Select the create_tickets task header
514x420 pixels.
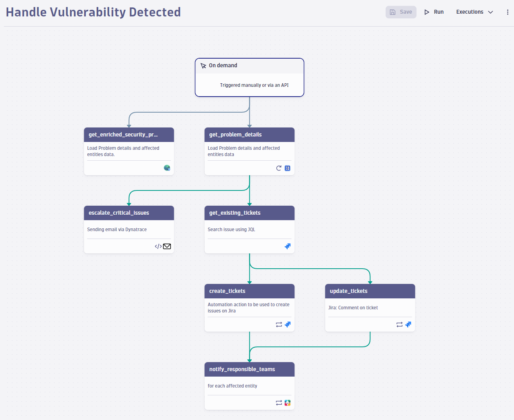pyautogui.click(x=249, y=291)
